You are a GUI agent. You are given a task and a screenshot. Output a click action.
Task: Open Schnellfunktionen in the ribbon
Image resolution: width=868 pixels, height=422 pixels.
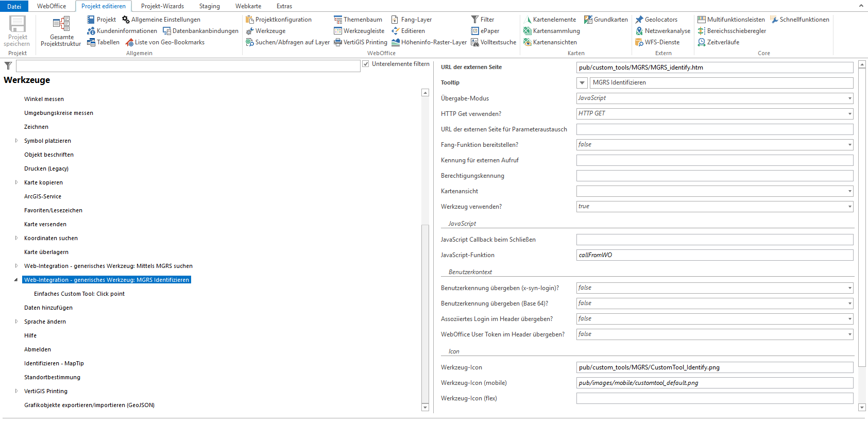coord(799,20)
